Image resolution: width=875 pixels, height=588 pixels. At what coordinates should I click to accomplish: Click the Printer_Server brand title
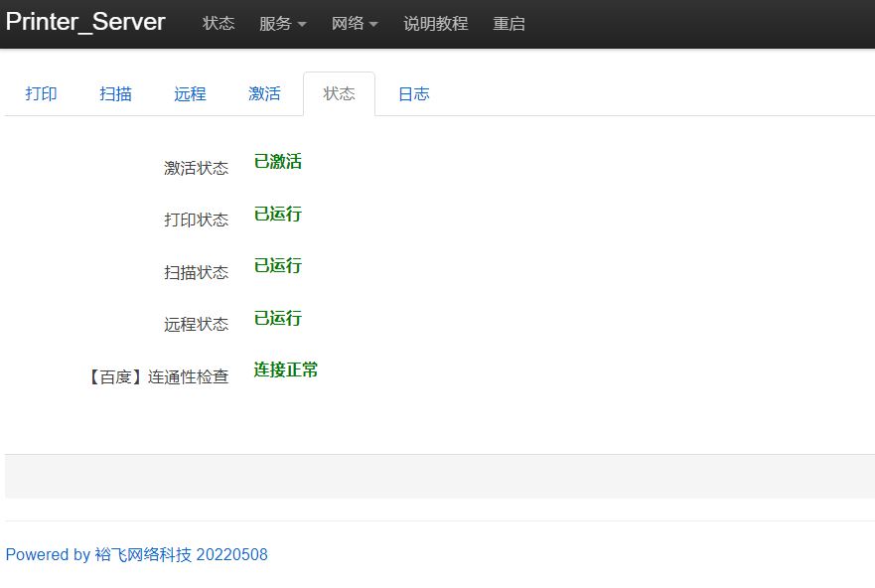85,22
